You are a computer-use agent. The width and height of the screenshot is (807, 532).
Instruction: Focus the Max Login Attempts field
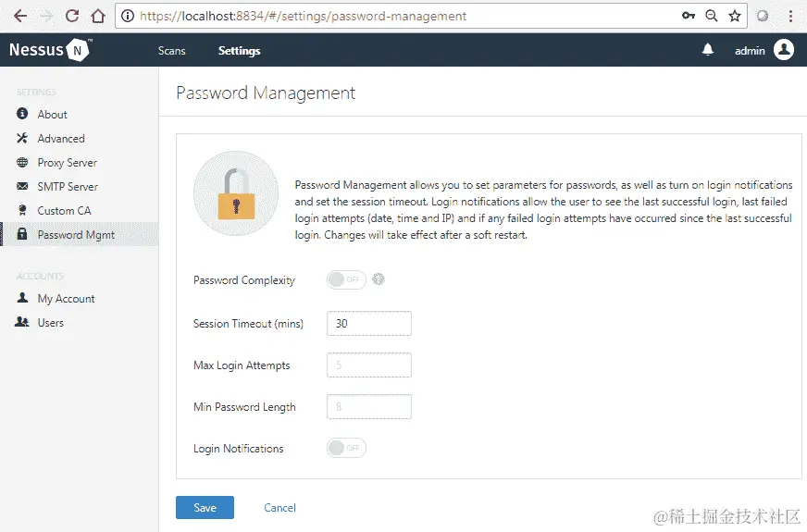[368, 365]
